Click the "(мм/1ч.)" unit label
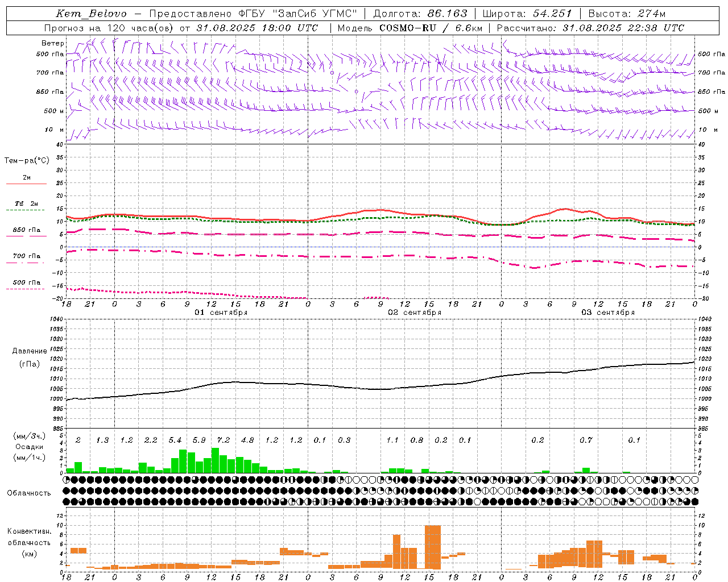 pos(29,458)
